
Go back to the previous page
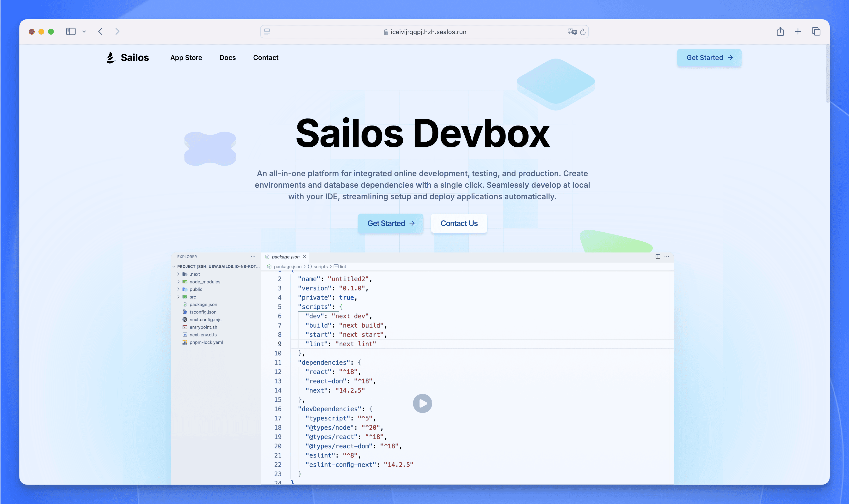pos(100,32)
